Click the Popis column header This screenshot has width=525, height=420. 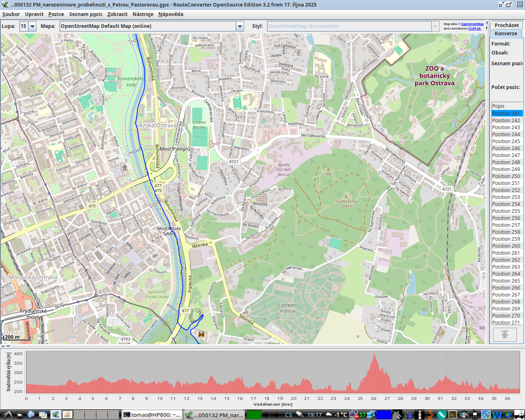(507, 106)
